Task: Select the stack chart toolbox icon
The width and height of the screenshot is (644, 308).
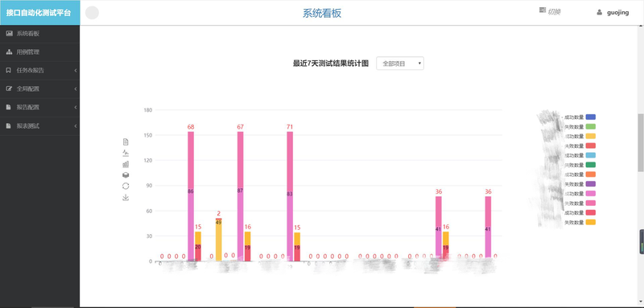Action: click(126, 175)
